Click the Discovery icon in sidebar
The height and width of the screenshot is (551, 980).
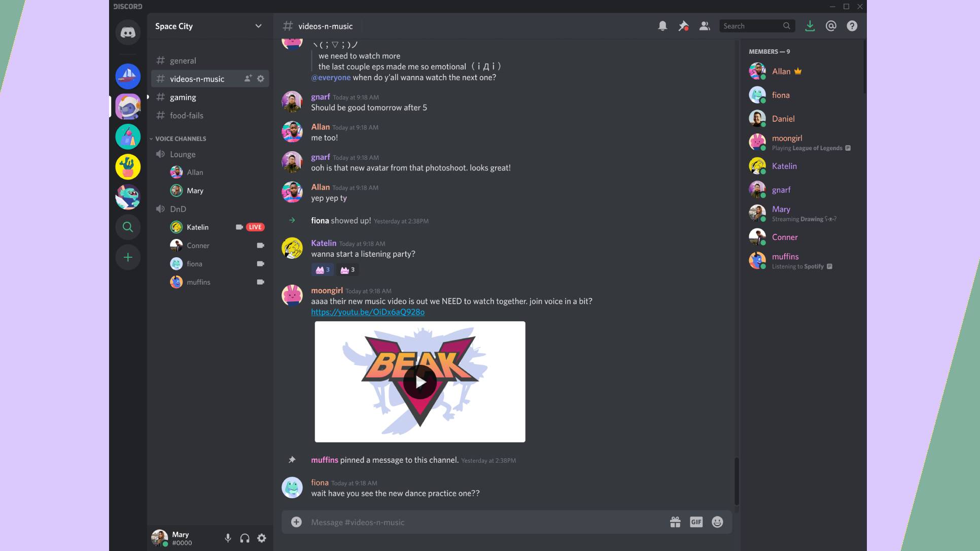(128, 227)
